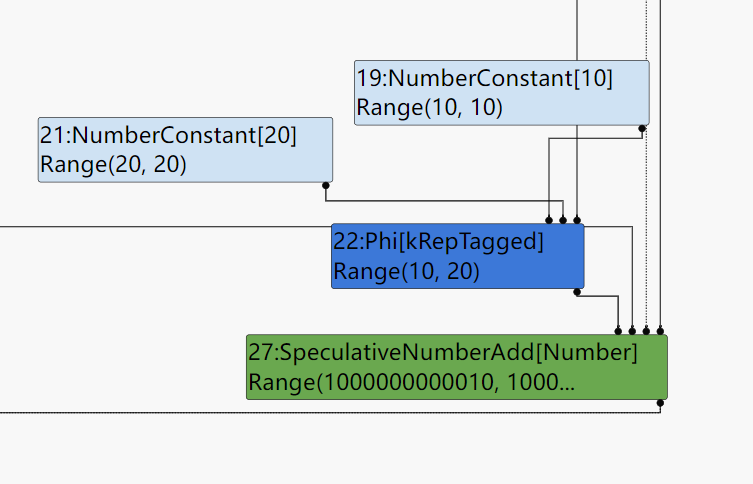
Task: Click the truncated Range(1000000000010 text
Action: (x=411, y=381)
